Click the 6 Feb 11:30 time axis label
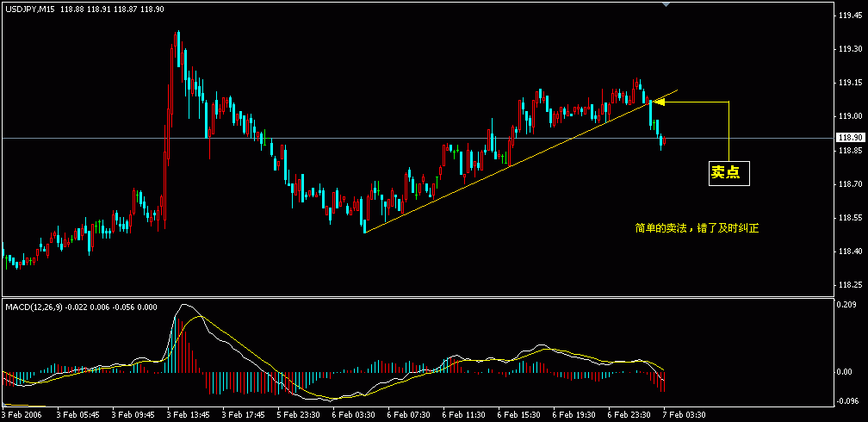Image resolution: width=868 pixels, height=422 pixels. (463, 415)
